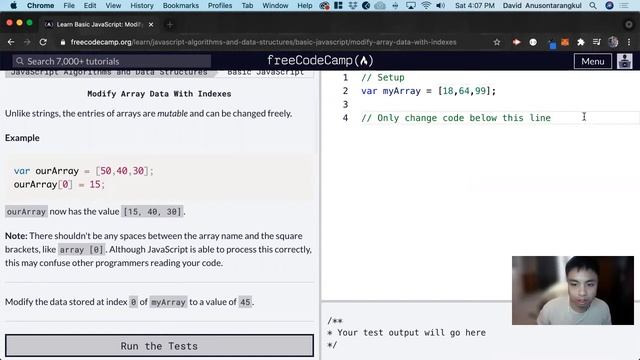This screenshot has height=360, width=640.
Task: Open the Chrome tab search circle icon
Action: 629,24
